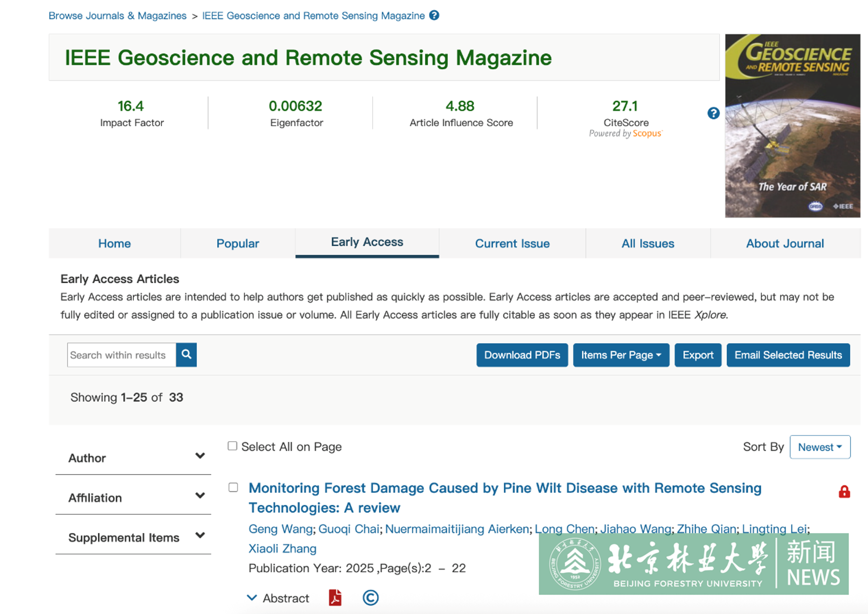Image resolution: width=868 pixels, height=614 pixels.
Task: Open the Newest sort dropdown
Action: (x=820, y=447)
